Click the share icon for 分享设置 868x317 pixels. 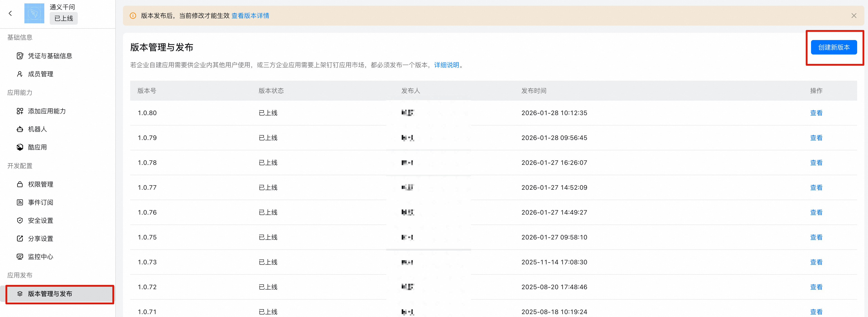pos(20,239)
